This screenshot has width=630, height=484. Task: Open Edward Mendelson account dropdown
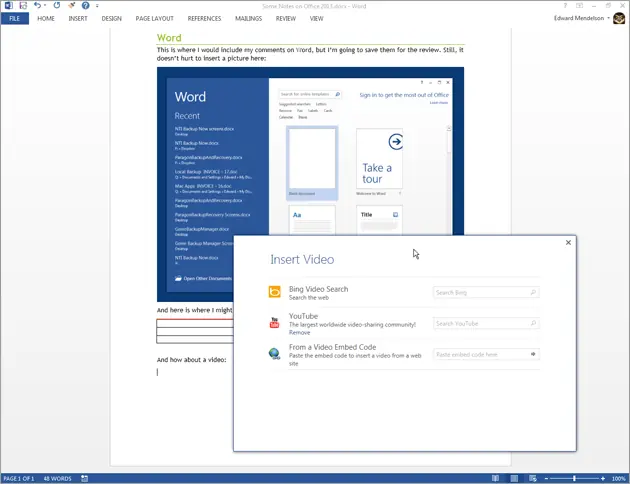(x=582, y=18)
